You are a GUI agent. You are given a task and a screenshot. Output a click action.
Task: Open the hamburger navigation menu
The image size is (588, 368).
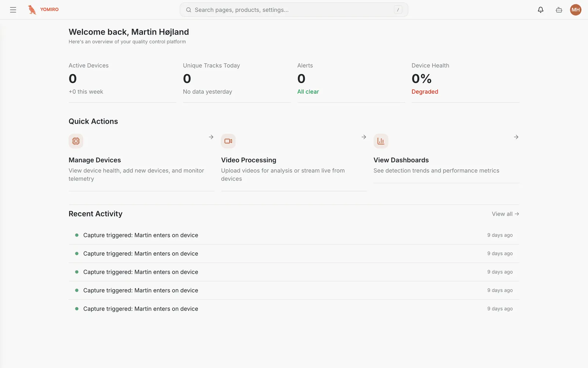click(13, 10)
